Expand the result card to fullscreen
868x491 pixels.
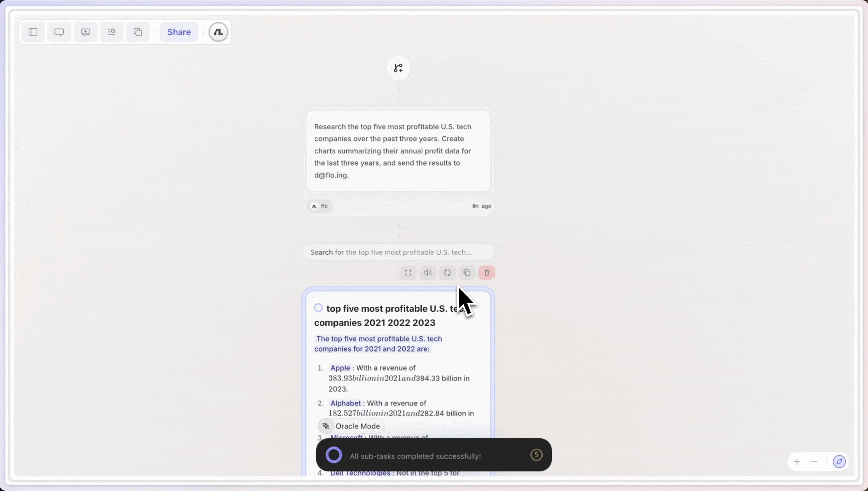[408, 273]
